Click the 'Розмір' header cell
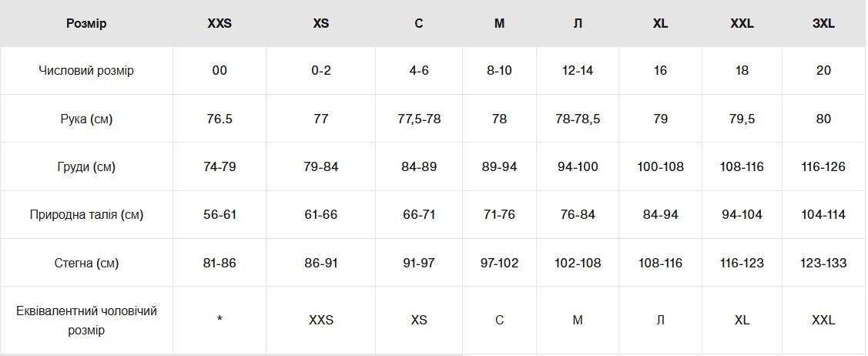 86,23
